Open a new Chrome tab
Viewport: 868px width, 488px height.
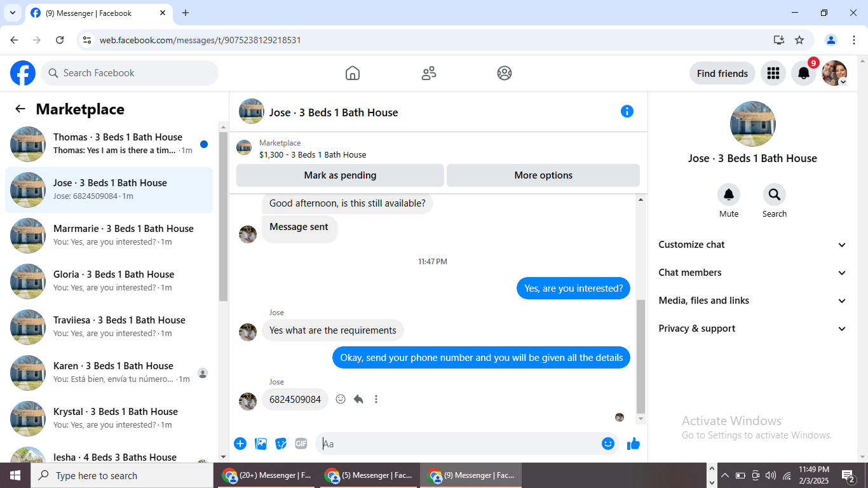(x=186, y=13)
